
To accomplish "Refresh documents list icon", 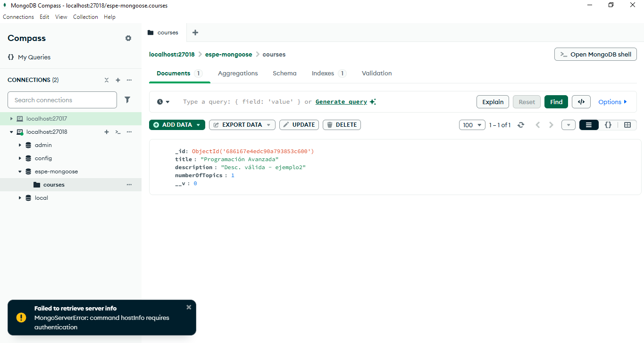I will pos(521,125).
